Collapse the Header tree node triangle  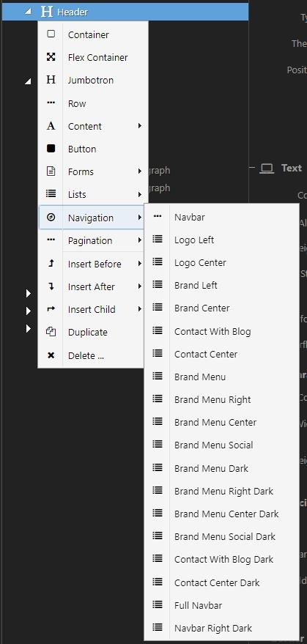(28, 12)
